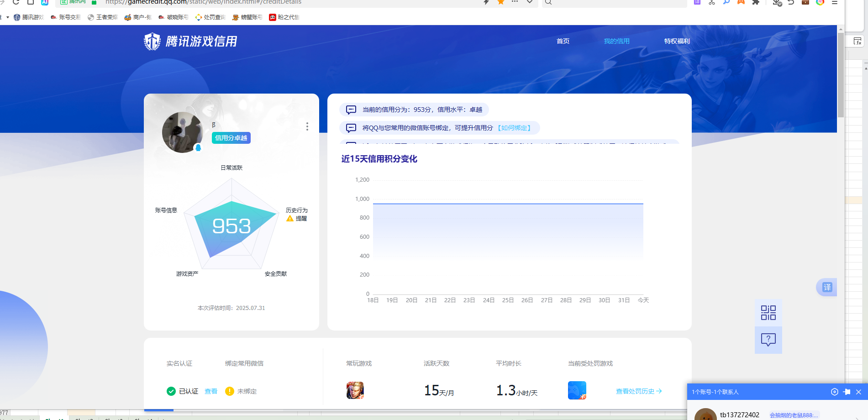Open the 商户 bookmark

click(138, 17)
